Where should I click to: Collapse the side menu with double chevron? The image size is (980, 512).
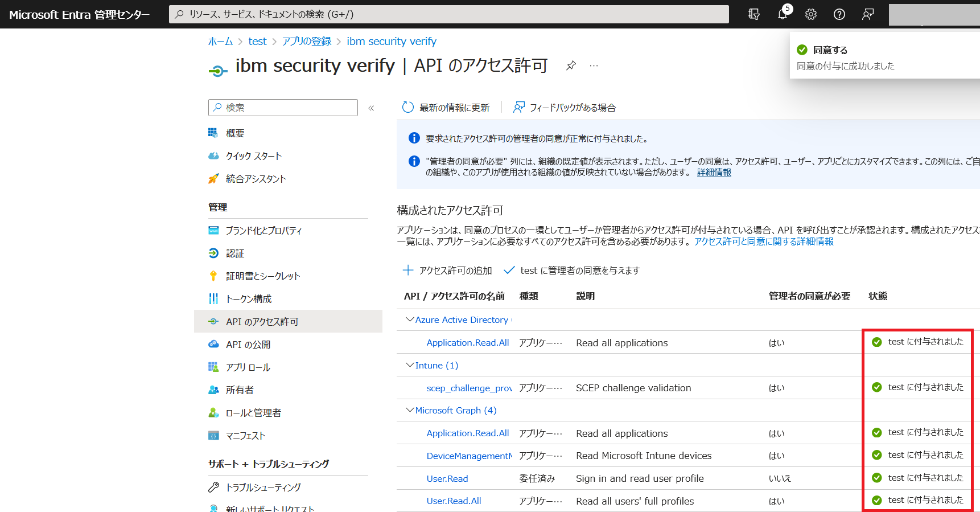tap(371, 108)
